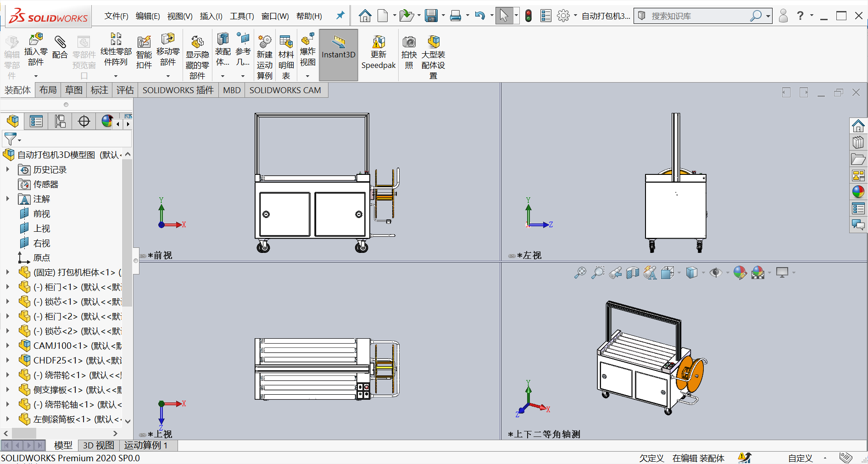Open the FeatureManager design tree tab icon

(x=13, y=121)
